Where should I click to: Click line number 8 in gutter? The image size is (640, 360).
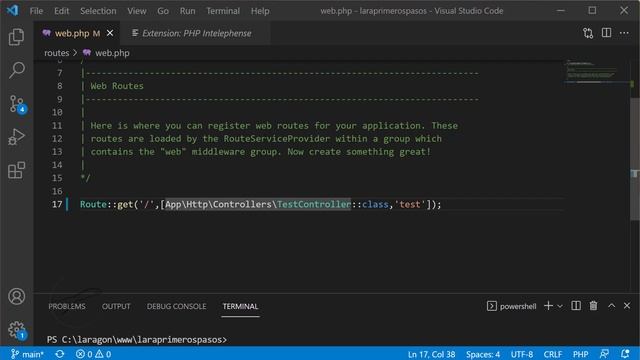click(x=60, y=86)
